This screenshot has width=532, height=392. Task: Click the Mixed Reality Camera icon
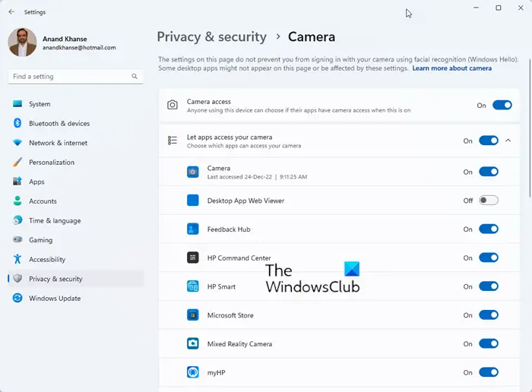(x=193, y=343)
